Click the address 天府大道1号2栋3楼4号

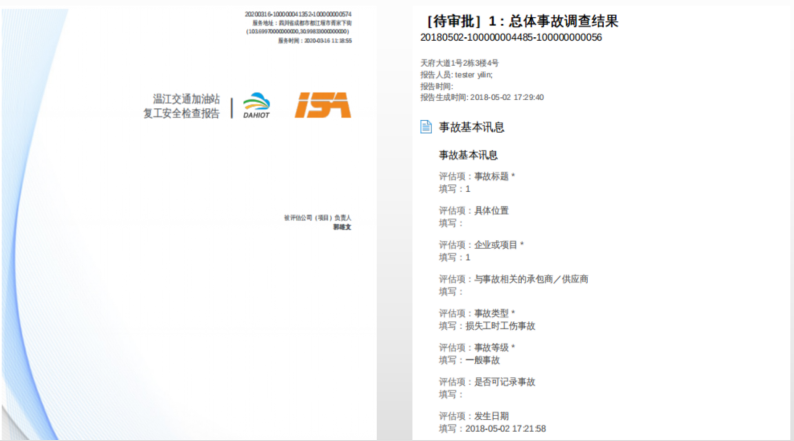pos(459,63)
